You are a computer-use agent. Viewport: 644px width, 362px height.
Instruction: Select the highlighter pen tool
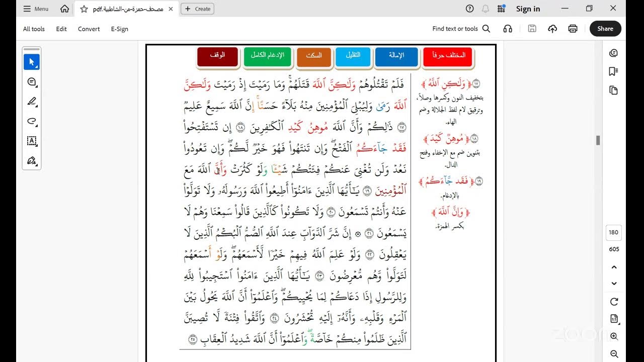tap(32, 102)
